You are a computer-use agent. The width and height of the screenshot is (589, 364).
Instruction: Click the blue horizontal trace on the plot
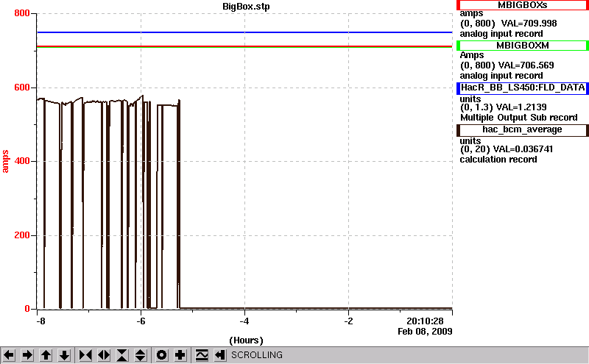(244, 32)
